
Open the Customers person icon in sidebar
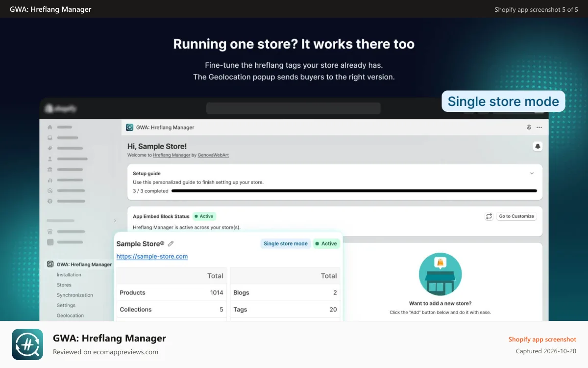pos(50,159)
